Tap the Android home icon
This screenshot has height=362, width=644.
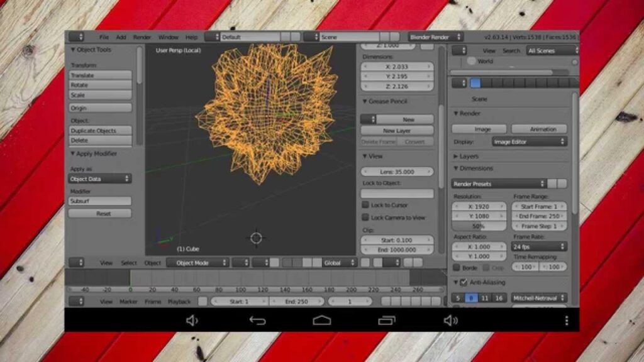pyautogui.click(x=321, y=321)
